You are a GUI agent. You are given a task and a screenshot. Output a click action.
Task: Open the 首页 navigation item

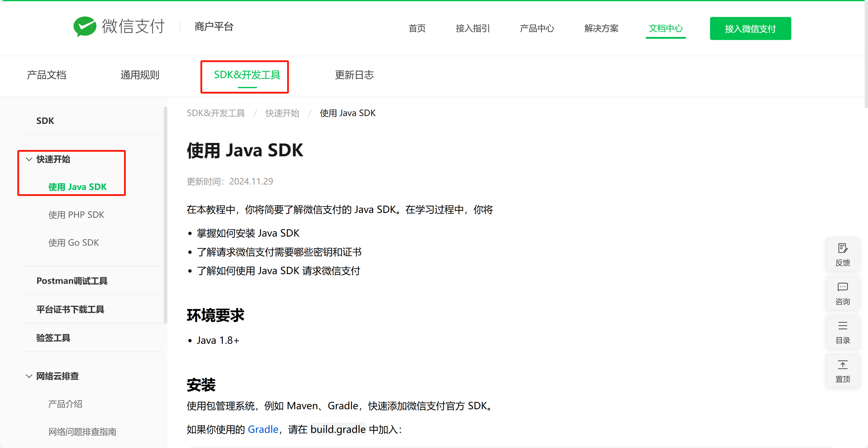point(417,28)
